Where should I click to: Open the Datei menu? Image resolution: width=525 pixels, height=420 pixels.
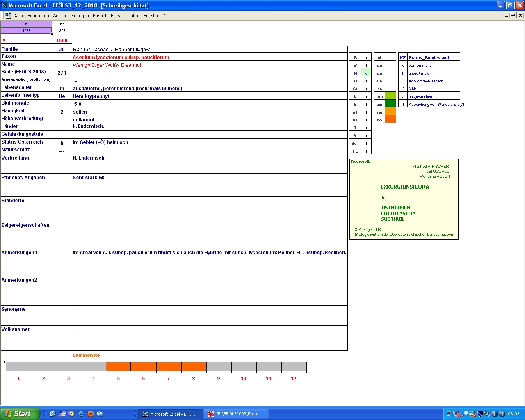click(18, 16)
